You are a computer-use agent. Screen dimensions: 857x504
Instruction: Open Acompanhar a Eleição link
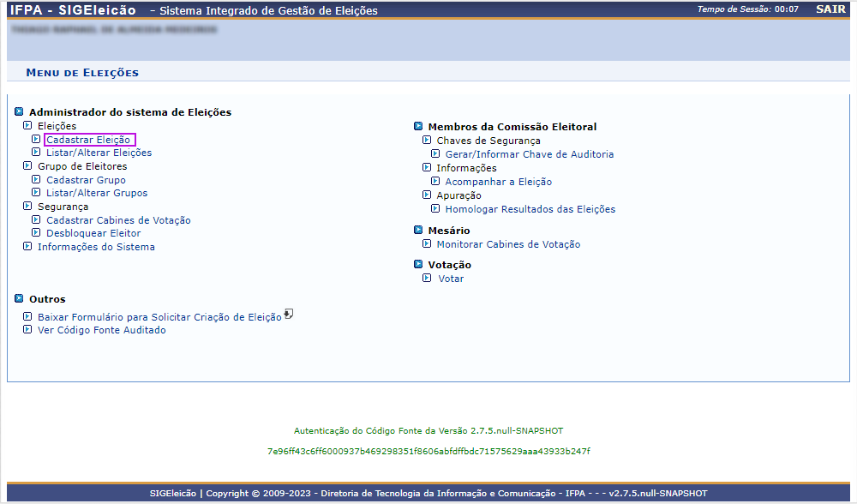[x=499, y=182]
